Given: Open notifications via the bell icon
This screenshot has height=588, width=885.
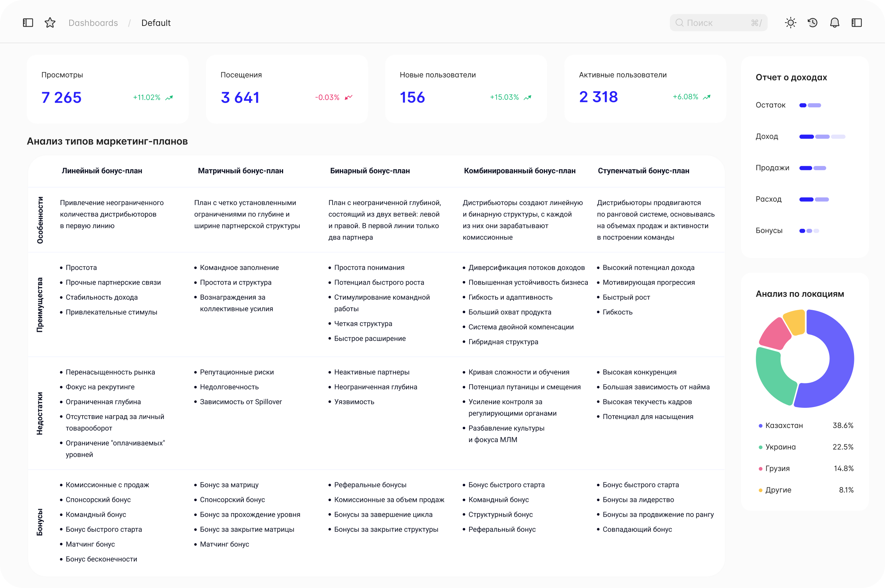Looking at the screenshot, I should tap(835, 22).
